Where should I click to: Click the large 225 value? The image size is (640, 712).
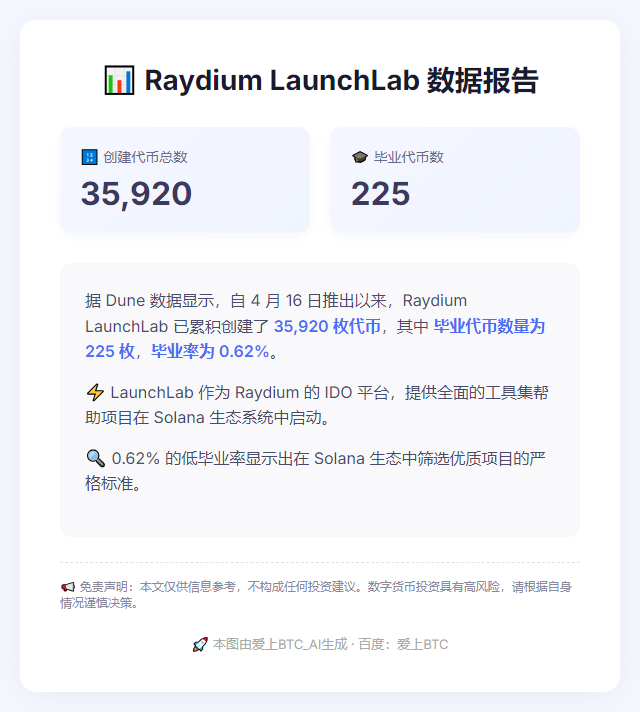click(x=381, y=194)
